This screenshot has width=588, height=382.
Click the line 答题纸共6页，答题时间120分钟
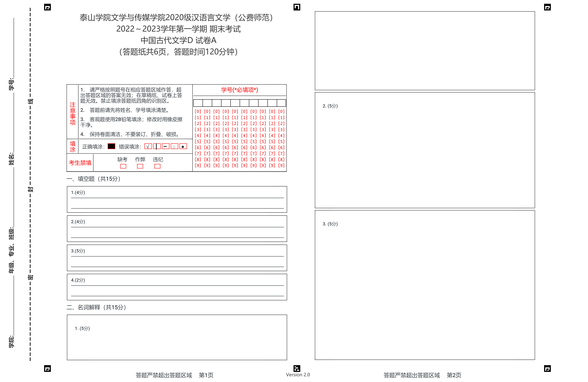pos(178,52)
